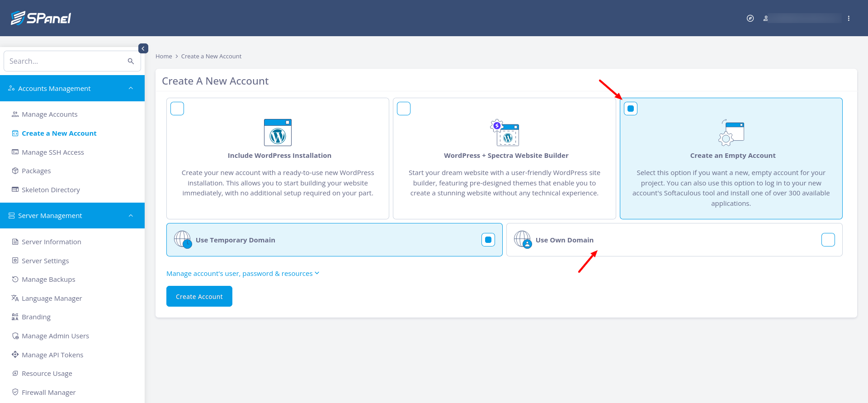Click the search magnifier icon

click(131, 61)
